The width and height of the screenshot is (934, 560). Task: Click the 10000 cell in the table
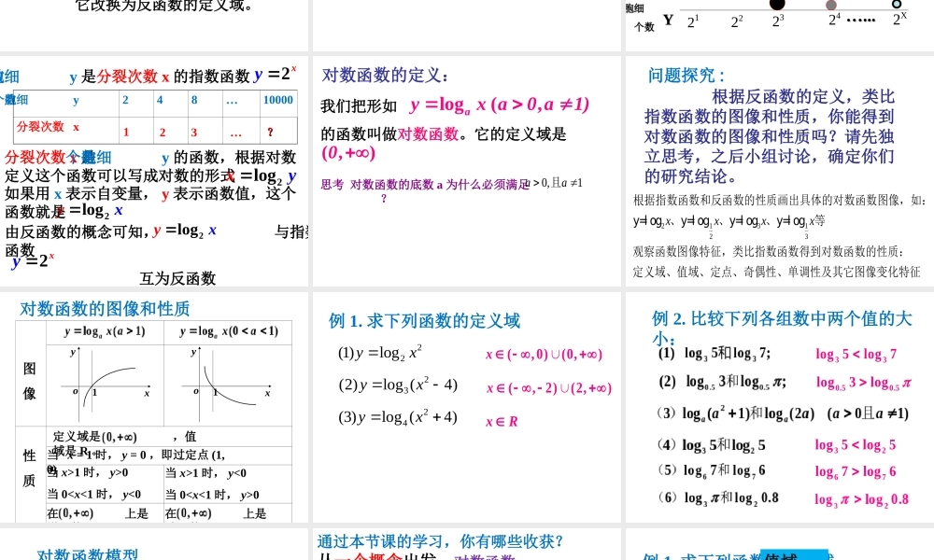[x=278, y=100]
